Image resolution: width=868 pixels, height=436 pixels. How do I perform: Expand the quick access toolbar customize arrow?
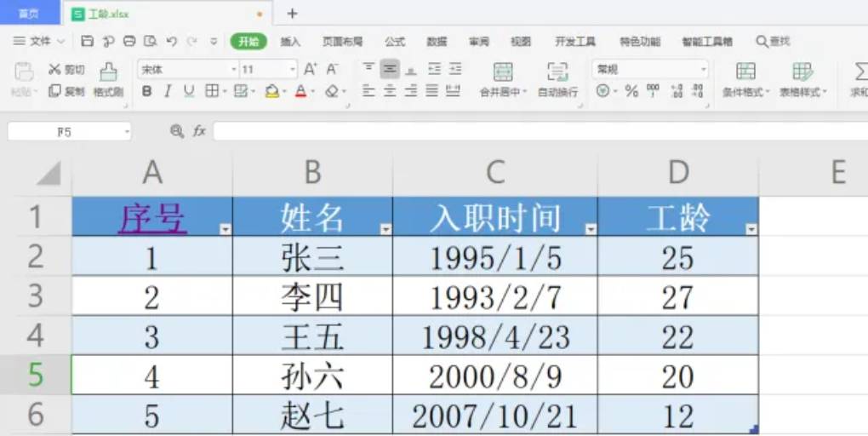click(x=214, y=41)
